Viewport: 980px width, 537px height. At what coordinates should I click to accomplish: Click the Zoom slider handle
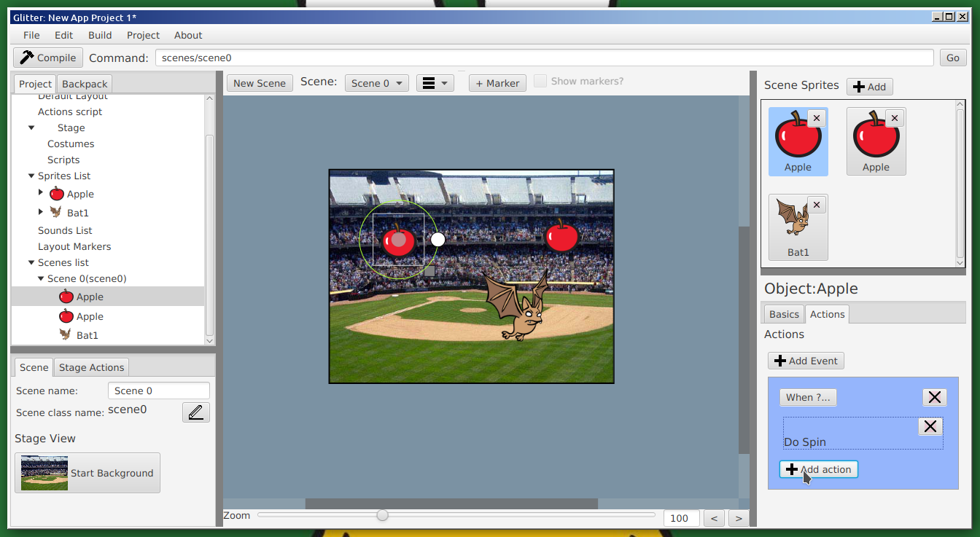pyautogui.click(x=382, y=516)
